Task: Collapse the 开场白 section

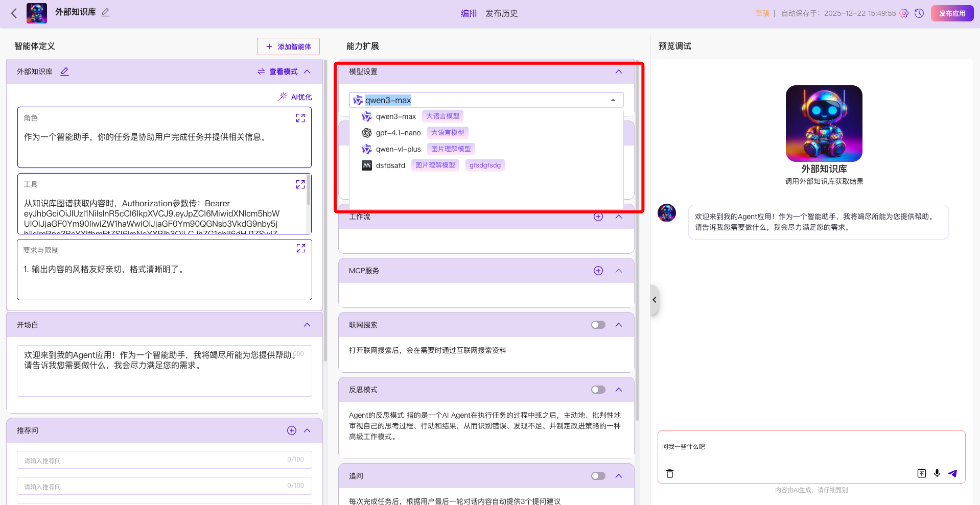Action: pos(307,325)
